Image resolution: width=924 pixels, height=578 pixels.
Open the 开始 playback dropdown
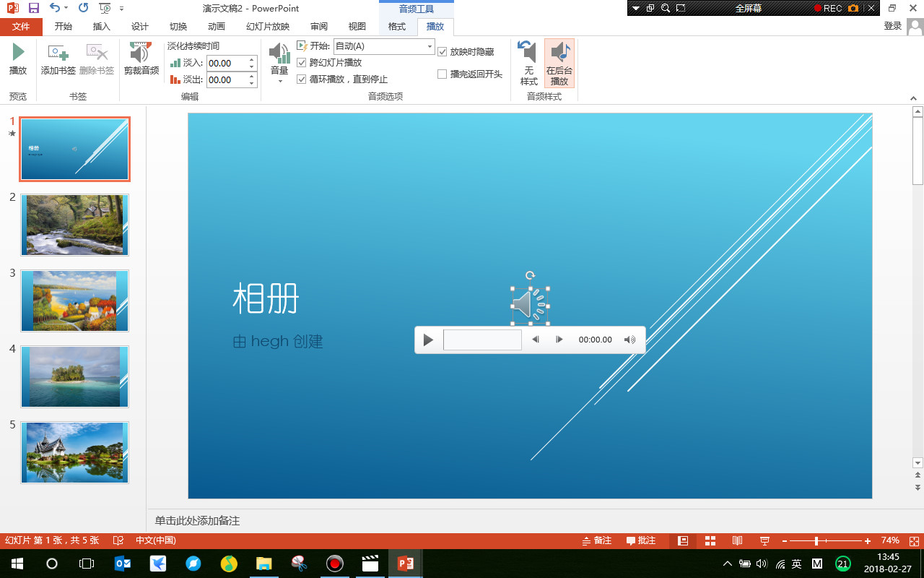pyautogui.click(x=428, y=46)
